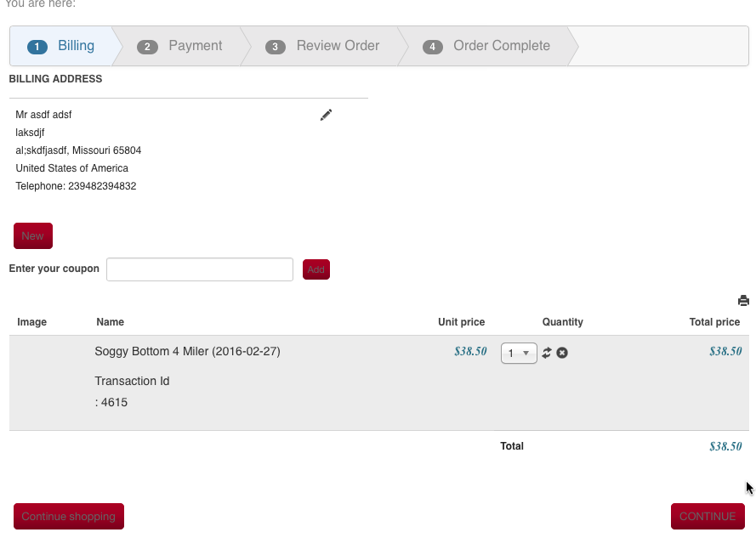Update quantity with the refresh arrows icon
The height and width of the screenshot is (538, 756).
(547, 353)
